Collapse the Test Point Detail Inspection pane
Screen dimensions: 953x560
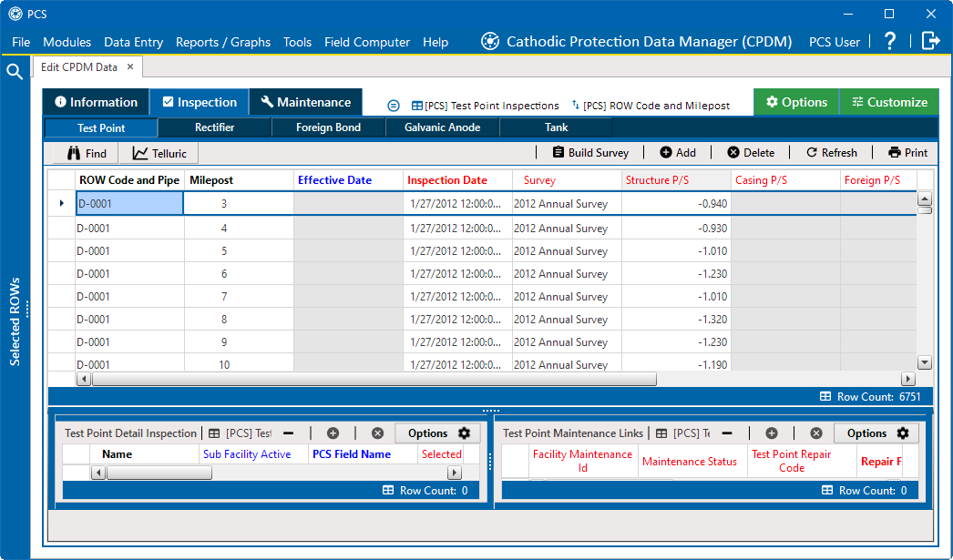tap(287, 433)
